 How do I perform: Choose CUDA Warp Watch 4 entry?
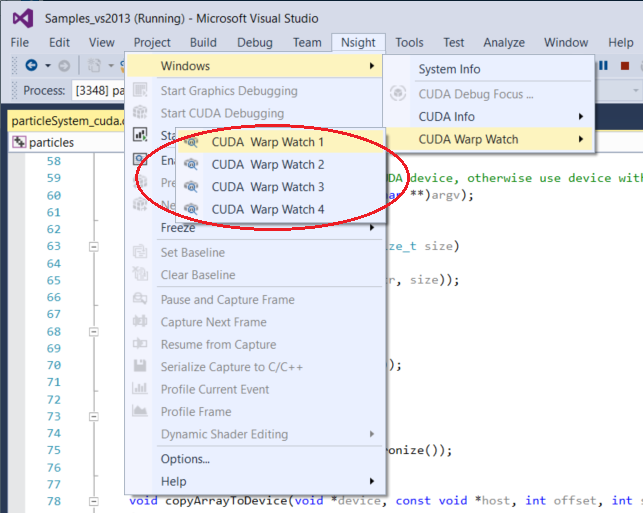point(281,210)
